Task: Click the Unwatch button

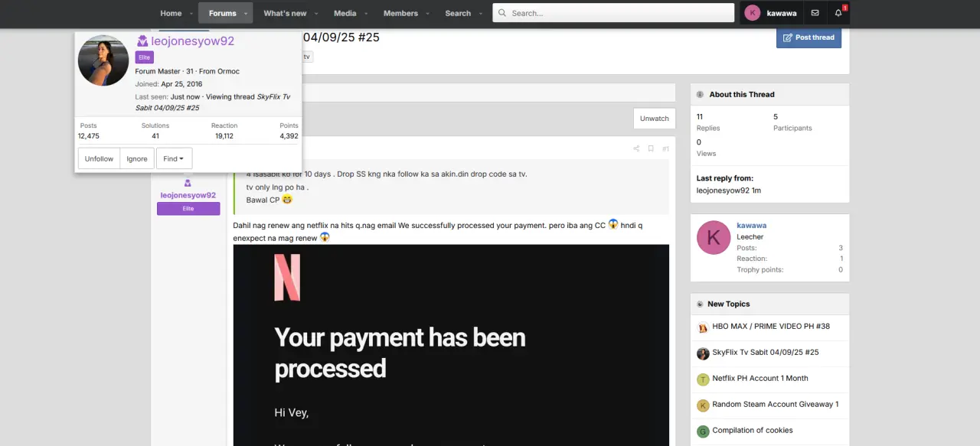Action: (655, 119)
